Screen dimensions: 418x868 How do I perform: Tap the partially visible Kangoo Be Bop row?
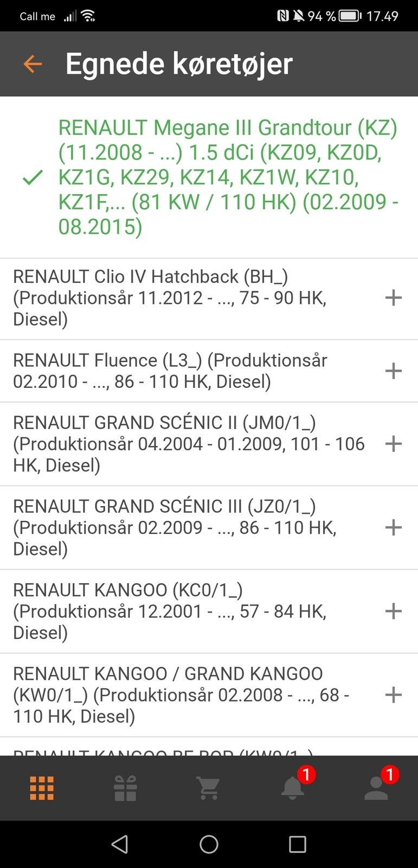[163, 750]
